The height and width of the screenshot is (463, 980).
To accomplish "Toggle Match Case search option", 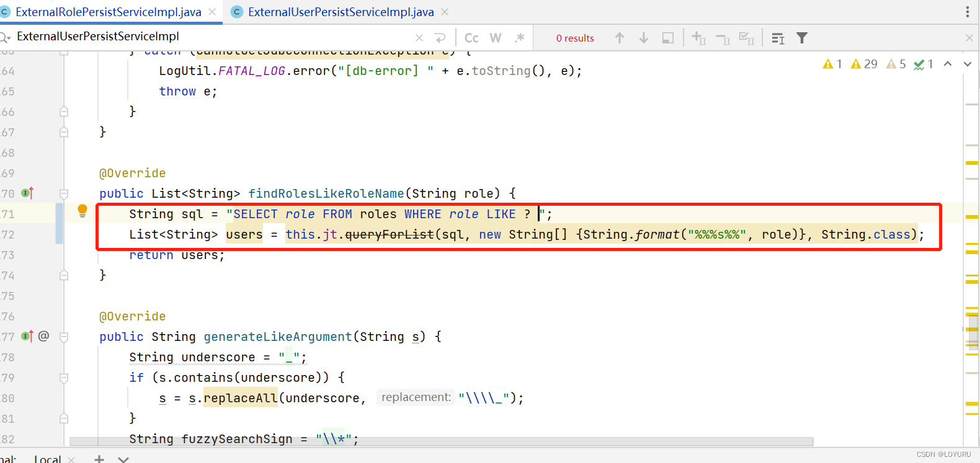I will coord(471,38).
